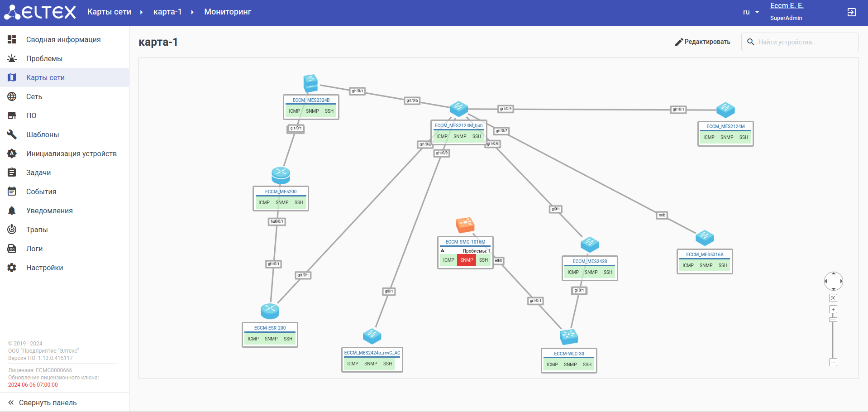
Task: Pan the map right with the arrow
Action: click(841, 281)
